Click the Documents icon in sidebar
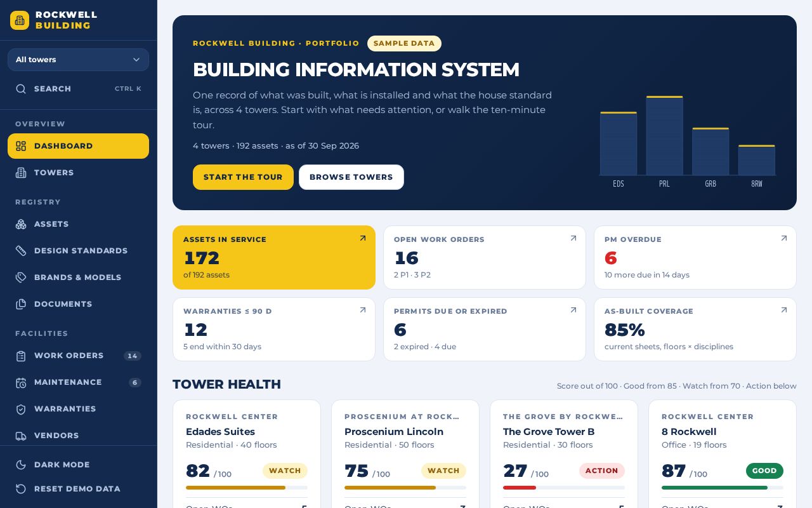The height and width of the screenshot is (508, 812). coord(21,304)
